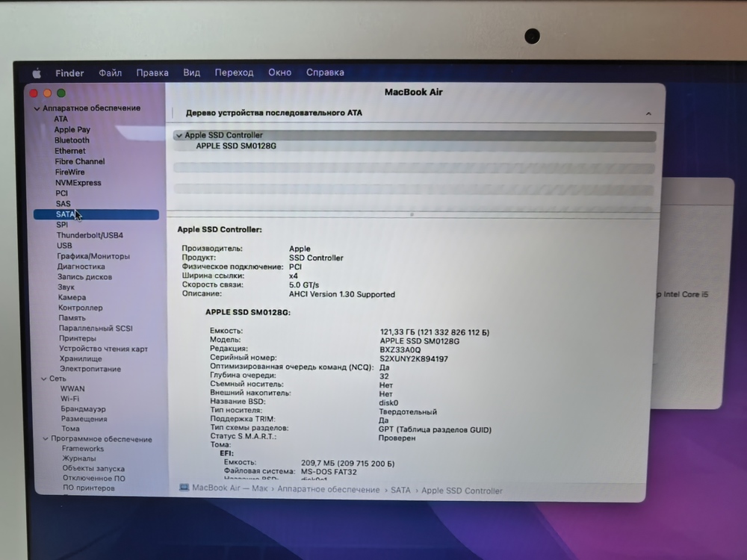Collapse the Аппаратное обеспечение section
Screen dimensions: 747x560
(x=37, y=108)
